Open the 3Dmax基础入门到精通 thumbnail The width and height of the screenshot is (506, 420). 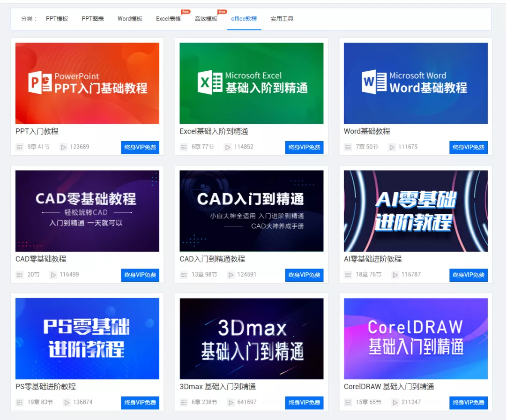[x=252, y=338]
